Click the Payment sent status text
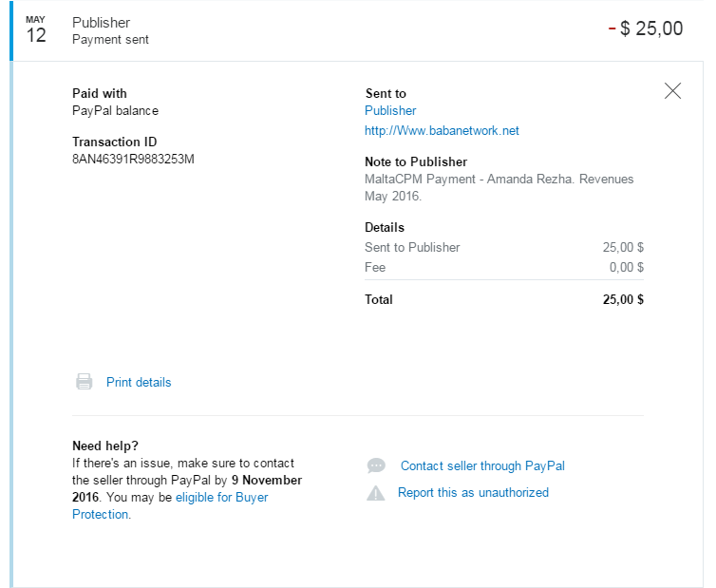716x588 pixels. [x=110, y=40]
